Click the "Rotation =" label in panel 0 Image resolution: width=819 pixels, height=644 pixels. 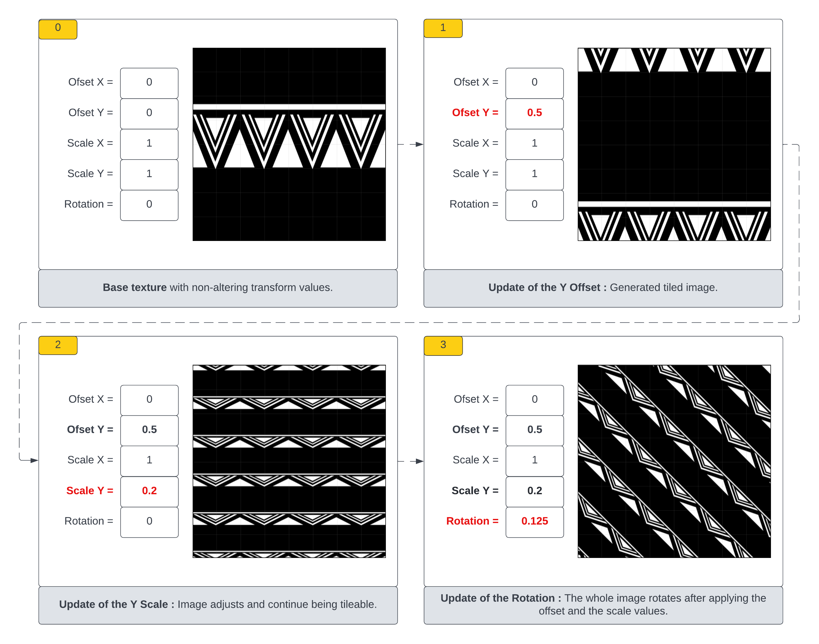(x=89, y=204)
